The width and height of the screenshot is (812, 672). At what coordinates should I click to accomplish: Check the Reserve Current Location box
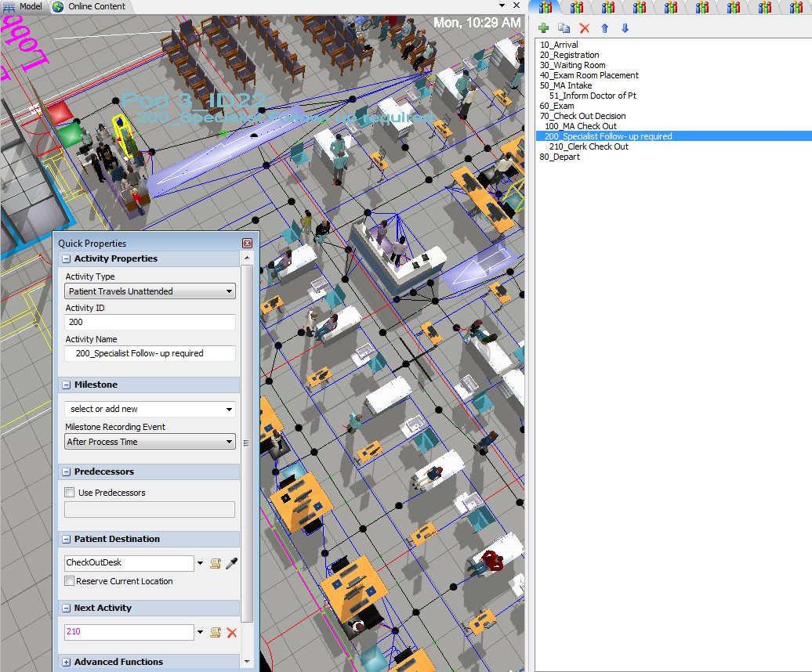pyautogui.click(x=70, y=581)
